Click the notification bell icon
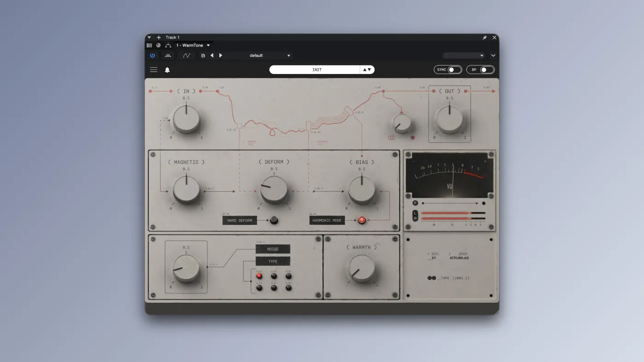 [x=167, y=70]
